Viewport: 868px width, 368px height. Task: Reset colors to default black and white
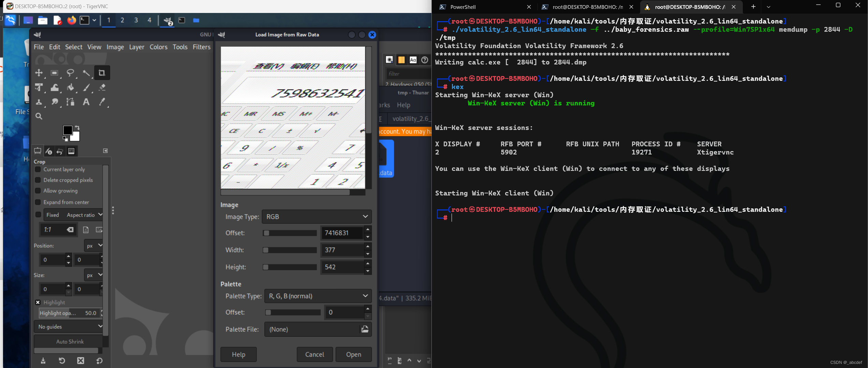(x=65, y=139)
